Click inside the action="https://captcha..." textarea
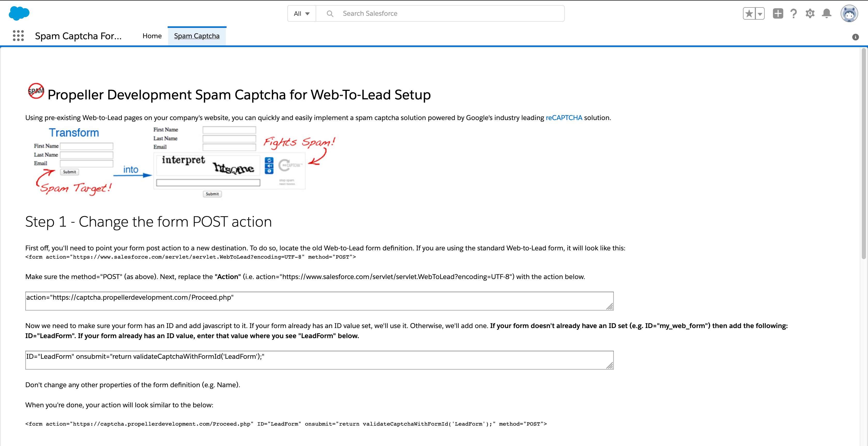 point(319,301)
